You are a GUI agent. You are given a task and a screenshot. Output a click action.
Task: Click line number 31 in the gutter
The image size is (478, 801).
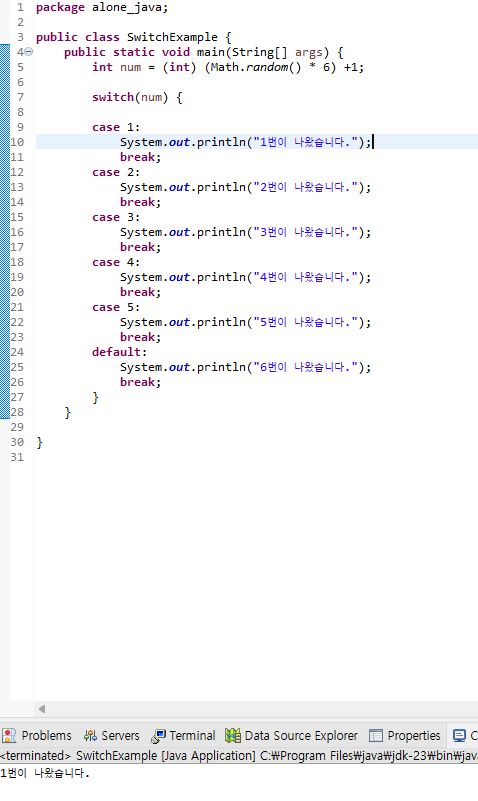point(17,457)
